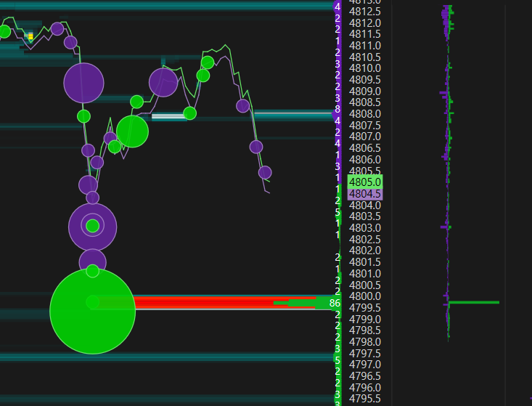Click price label 4800.0

pyautogui.click(x=365, y=296)
